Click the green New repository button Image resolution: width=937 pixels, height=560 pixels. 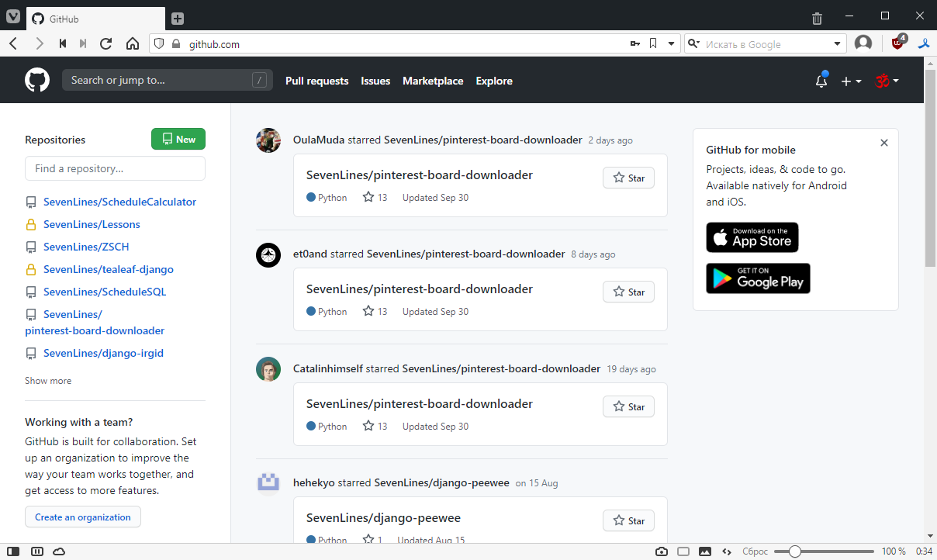178,140
